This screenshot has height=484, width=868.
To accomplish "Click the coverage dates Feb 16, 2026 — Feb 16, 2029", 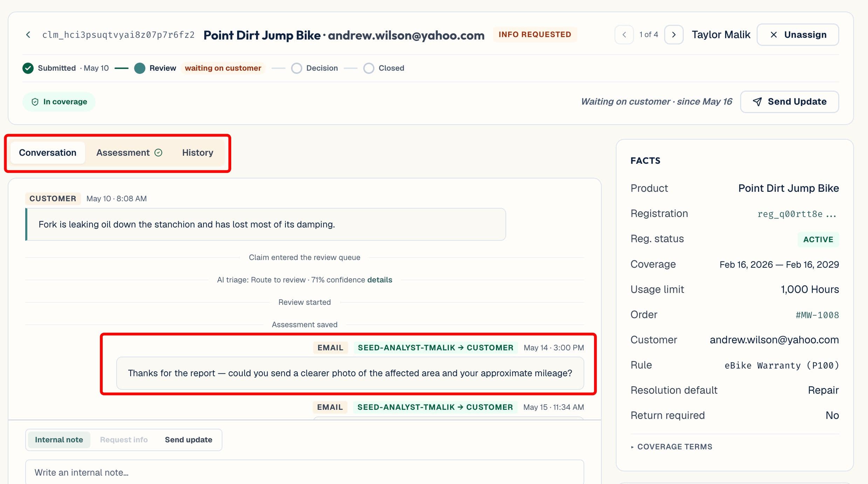I will coord(779,265).
